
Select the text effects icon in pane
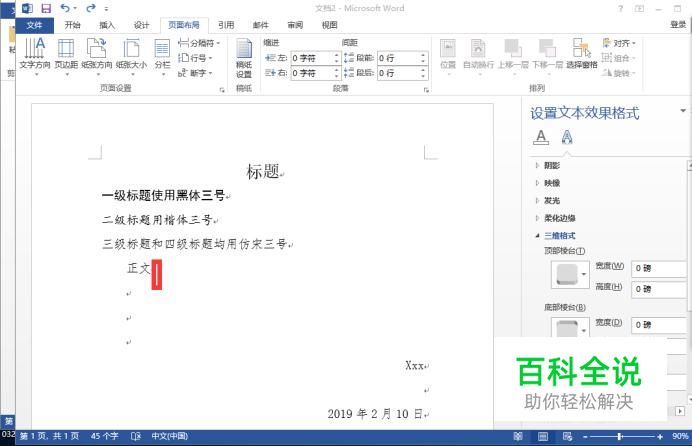point(567,137)
